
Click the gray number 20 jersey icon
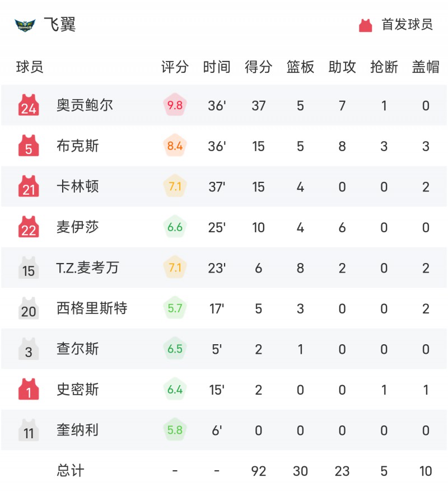click(29, 308)
